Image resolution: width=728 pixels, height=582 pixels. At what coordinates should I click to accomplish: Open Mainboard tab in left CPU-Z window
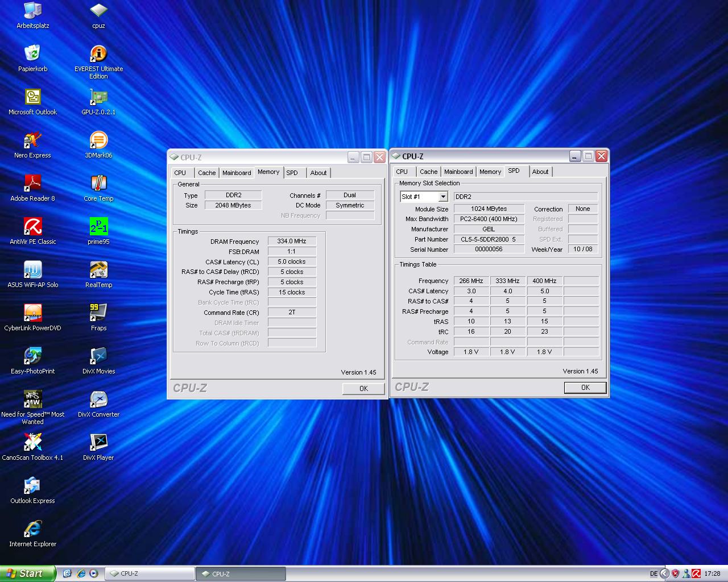237,173
